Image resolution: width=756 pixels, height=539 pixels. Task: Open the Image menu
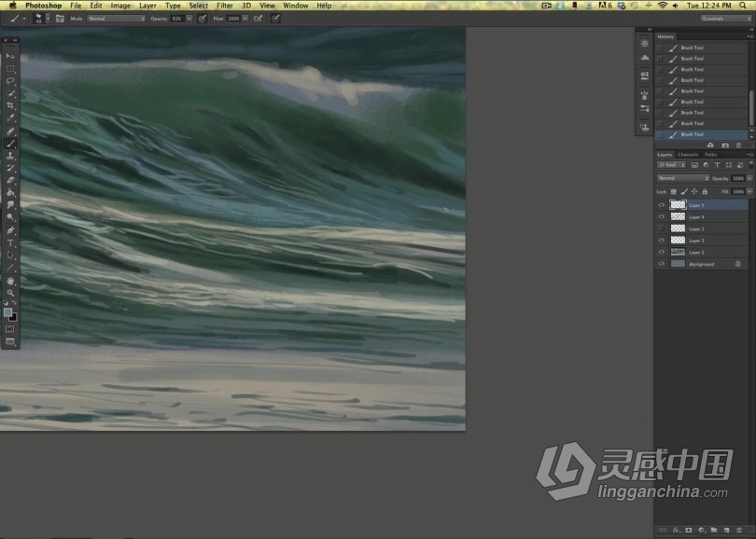(120, 6)
